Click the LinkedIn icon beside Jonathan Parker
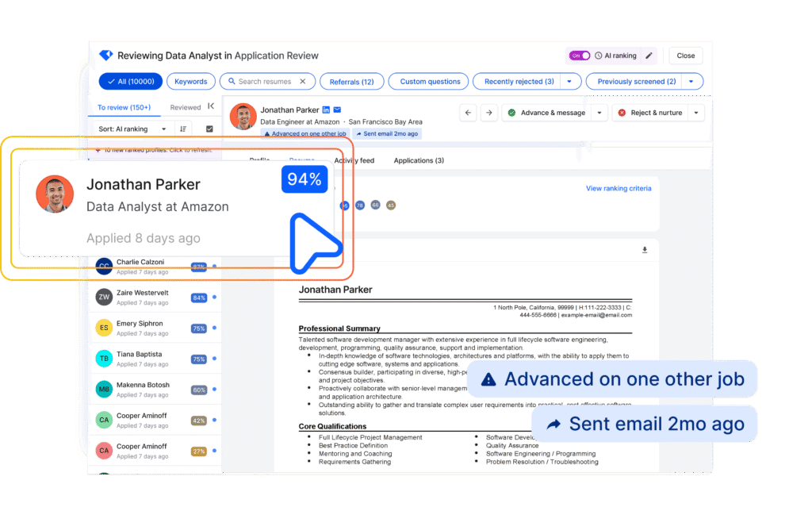 pyautogui.click(x=326, y=109)
